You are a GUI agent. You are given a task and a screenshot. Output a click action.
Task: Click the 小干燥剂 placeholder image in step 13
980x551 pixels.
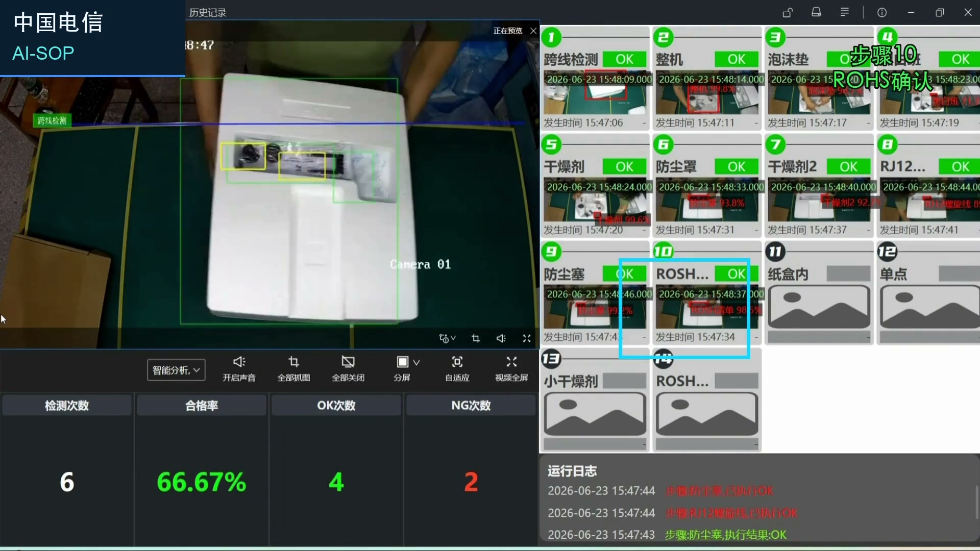[x=595, y=414]
